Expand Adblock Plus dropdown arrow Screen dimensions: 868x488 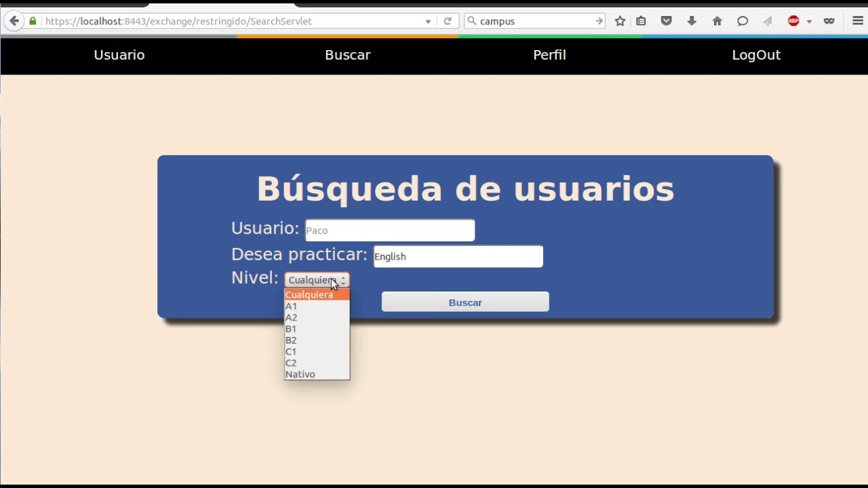[809, 22]
